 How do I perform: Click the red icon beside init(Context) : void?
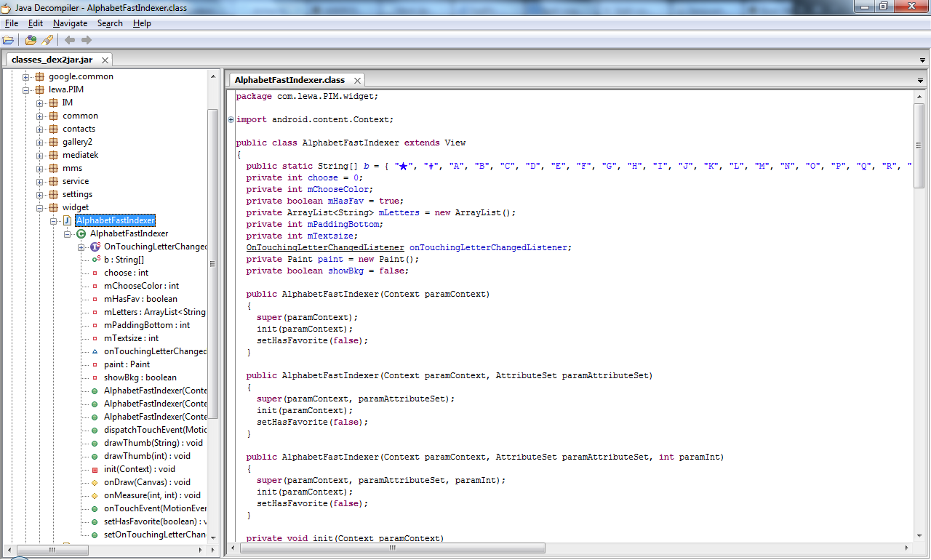click(95, 469)
